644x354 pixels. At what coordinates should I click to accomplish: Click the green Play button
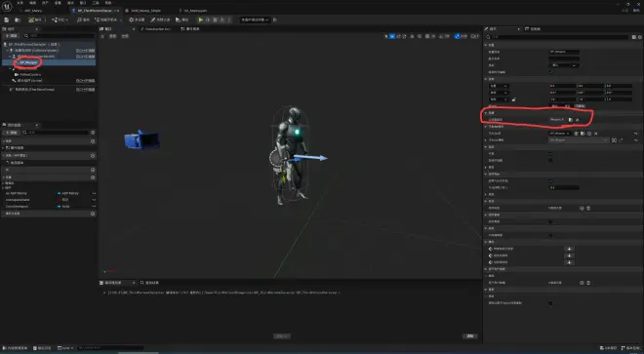pos(200,20)
